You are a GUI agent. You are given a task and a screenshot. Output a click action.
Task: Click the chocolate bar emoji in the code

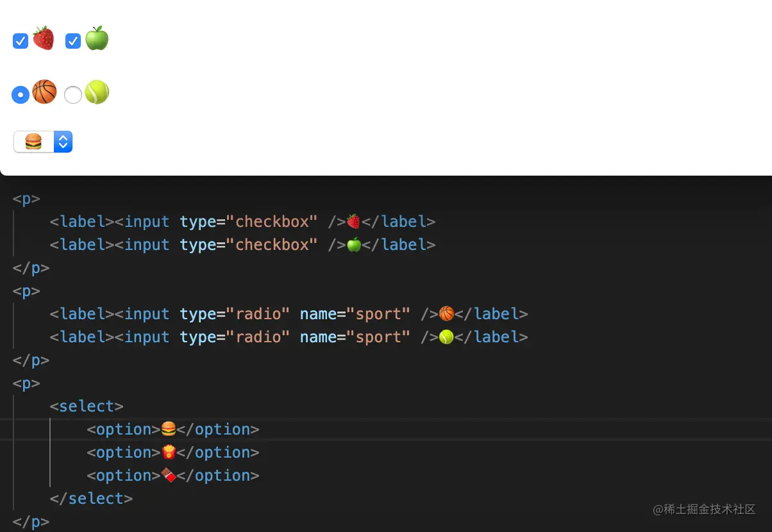[x=169, y=475]
